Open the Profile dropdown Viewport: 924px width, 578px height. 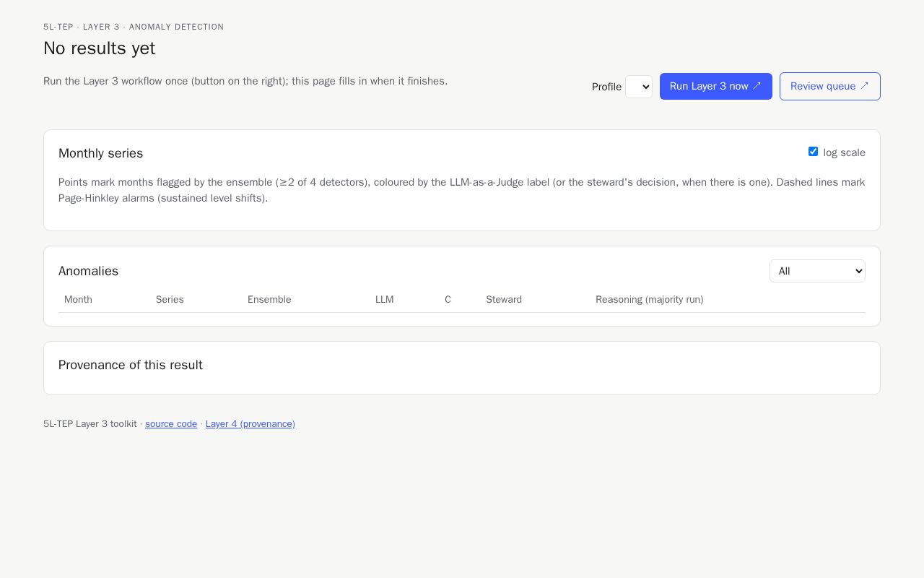click(639, 87)
